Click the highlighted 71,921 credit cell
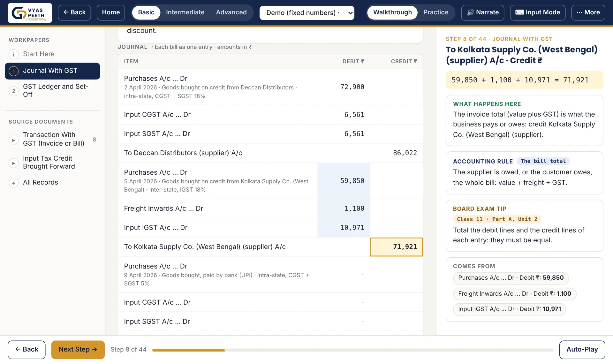 [396, 247]
